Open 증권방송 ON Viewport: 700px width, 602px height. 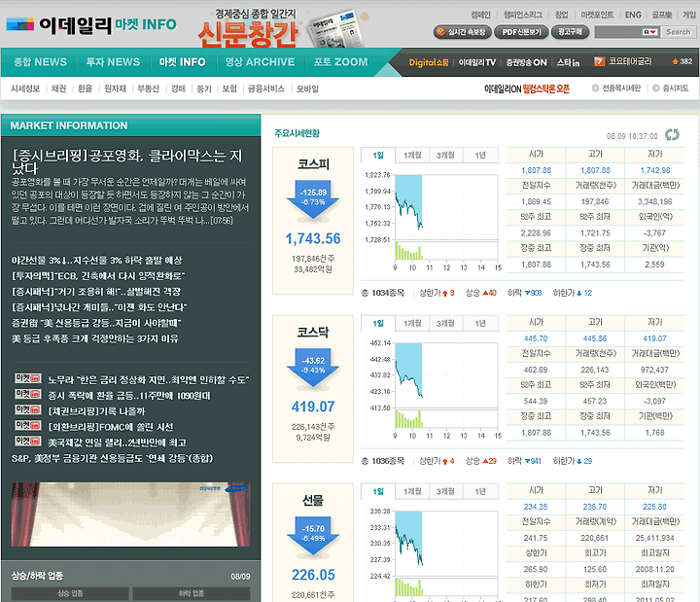coord(526,62)
